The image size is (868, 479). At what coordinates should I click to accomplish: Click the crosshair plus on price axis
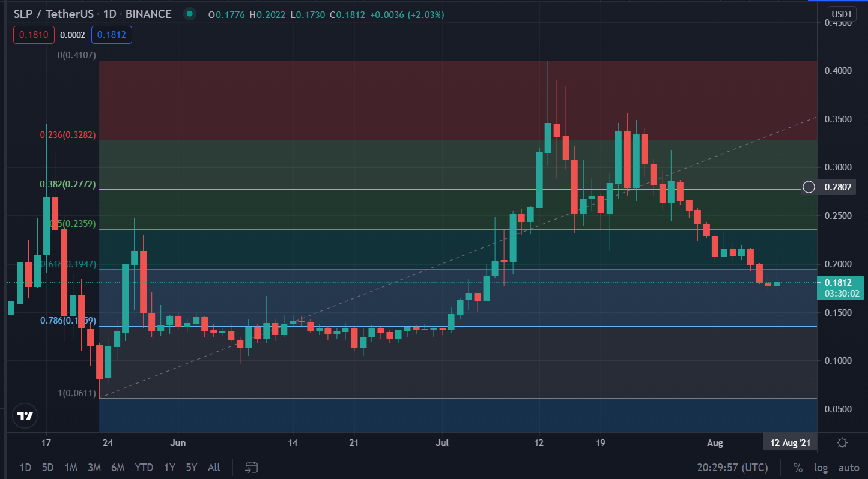tap(809, 187)
